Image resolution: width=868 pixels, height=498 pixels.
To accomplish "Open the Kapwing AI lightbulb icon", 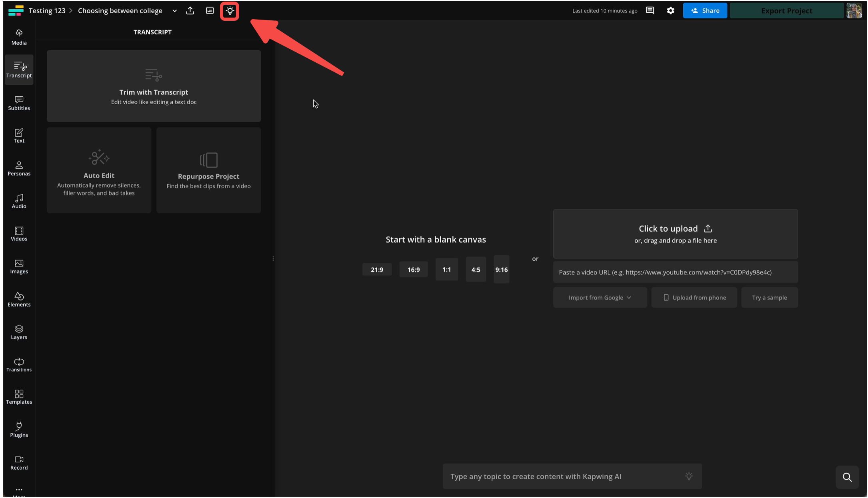I will (x=230, y=11).
